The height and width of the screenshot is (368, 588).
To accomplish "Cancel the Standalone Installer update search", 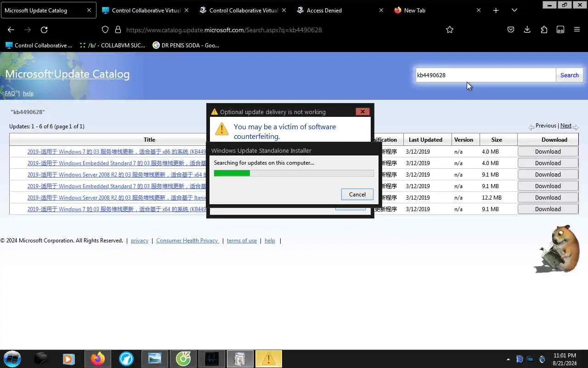I will click(357, 194).
